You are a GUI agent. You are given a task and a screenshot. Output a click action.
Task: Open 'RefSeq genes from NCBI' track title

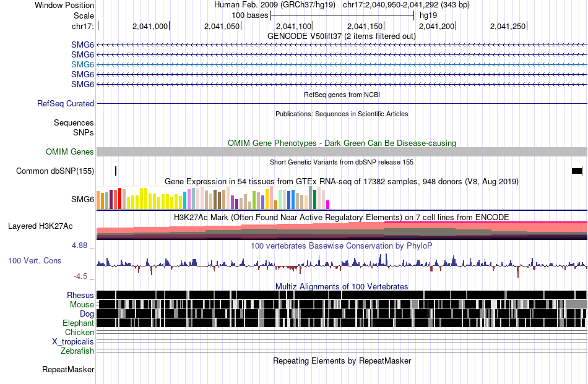pos(342,95)
